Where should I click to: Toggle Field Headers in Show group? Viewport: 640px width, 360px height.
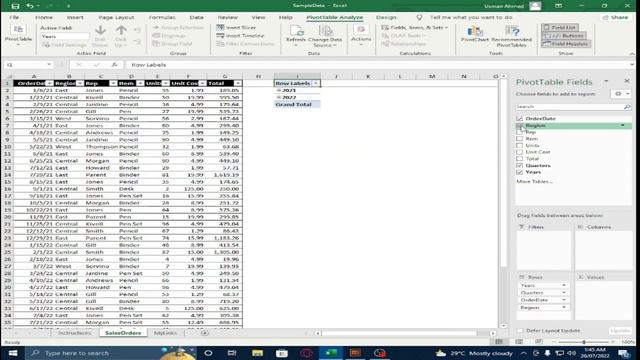click(566, 44)
